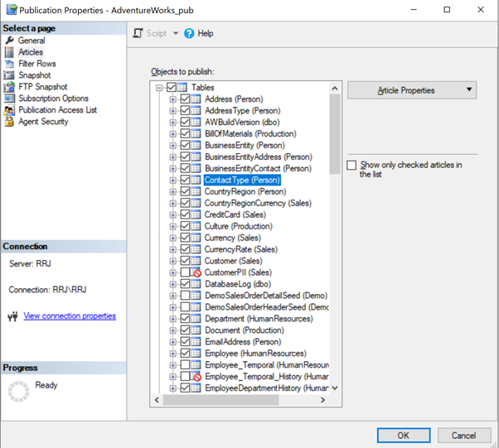Image resolution: width=499 pixels, height=448 pixels.
Task: Toggle Show only checked articles checkbox
Action: (351, 165)
